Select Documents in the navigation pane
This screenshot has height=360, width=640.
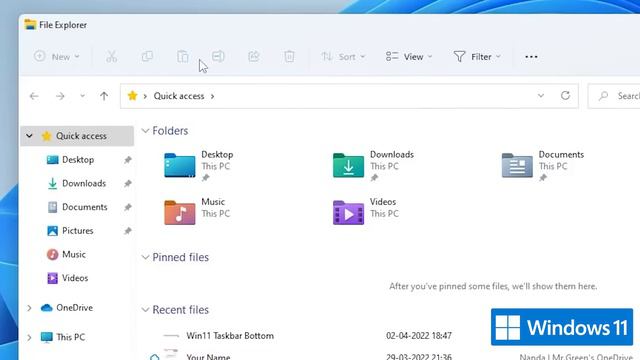(x=84, y=207)
